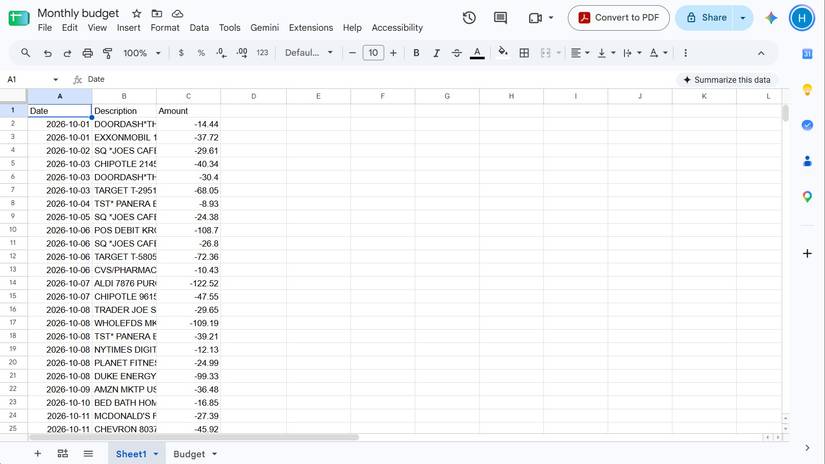Show all sheets list
Viewport: 825px width, 464px height.
pyautogui.click(x=88, y=453)
